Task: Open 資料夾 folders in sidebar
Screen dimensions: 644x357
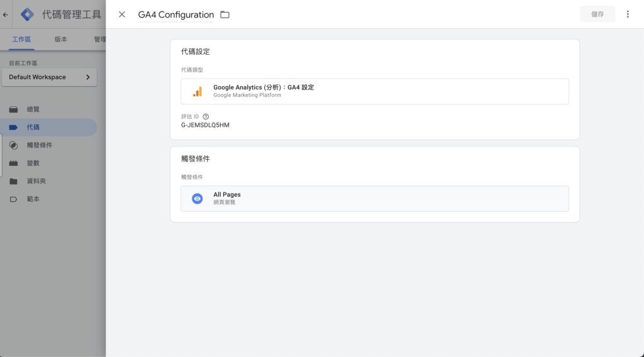Action: (x=48, y=181)
